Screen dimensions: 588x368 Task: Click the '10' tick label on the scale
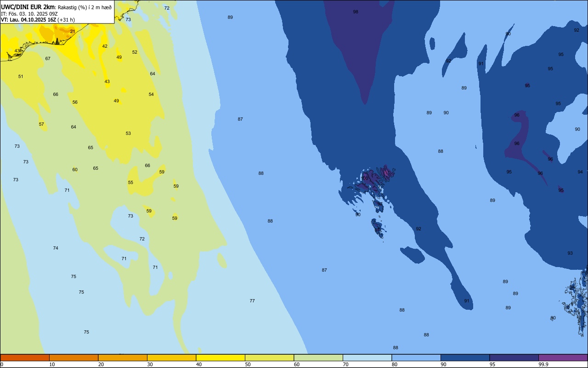[52, 364]
